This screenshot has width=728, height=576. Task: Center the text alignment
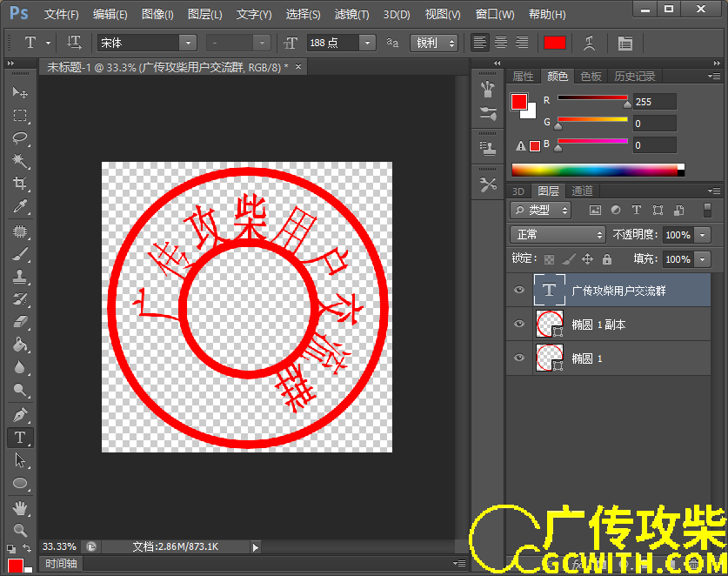coord(500,43)
